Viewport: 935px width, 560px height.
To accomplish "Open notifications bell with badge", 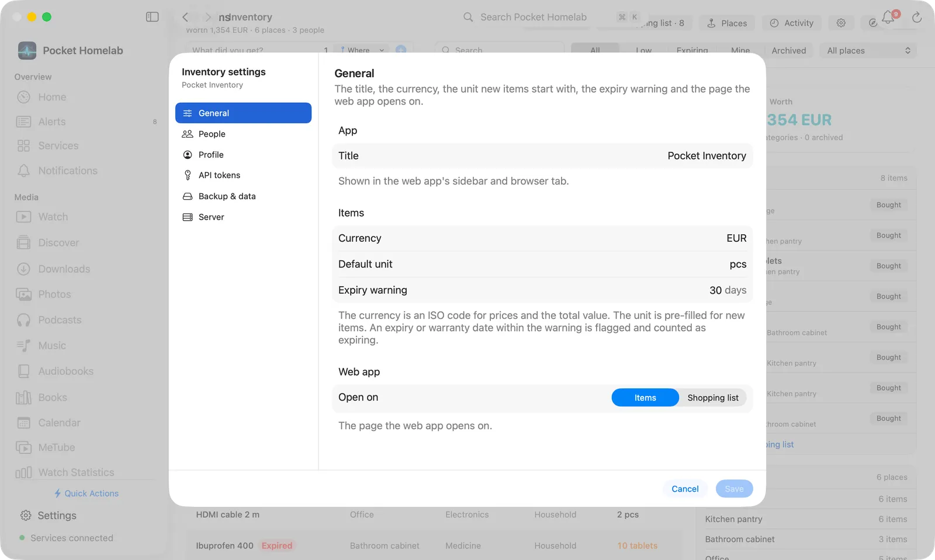I will pyautogui.click(x=889, y=17).
